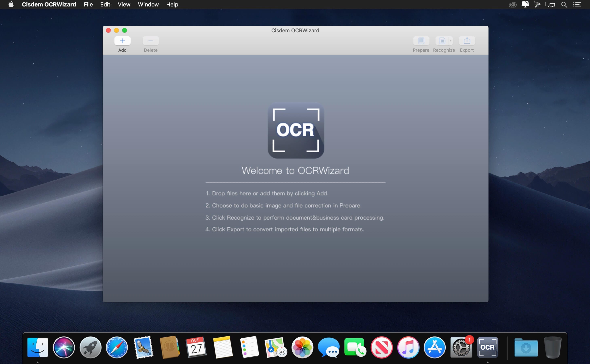Open Photos from the dock
The image size is (590, 364).
(302, 347)
